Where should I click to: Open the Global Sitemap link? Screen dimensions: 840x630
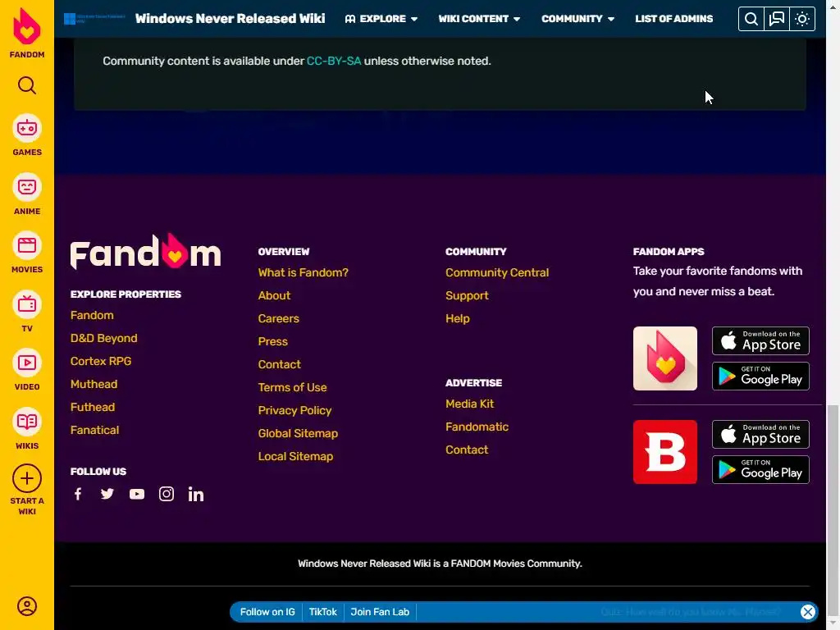[x=298, y=433]
